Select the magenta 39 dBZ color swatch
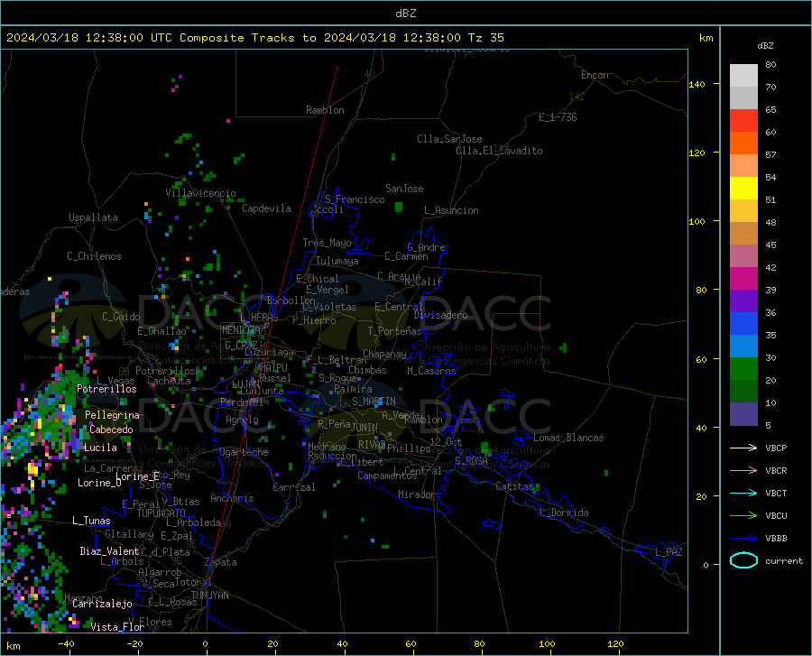Image resolution: width=812 pixels, height=656 pixels. pos(743,279)
